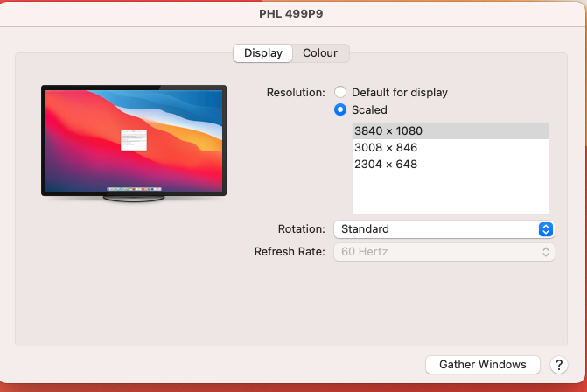Open the Colour tab
587x392 pixels.
[320, 53]
